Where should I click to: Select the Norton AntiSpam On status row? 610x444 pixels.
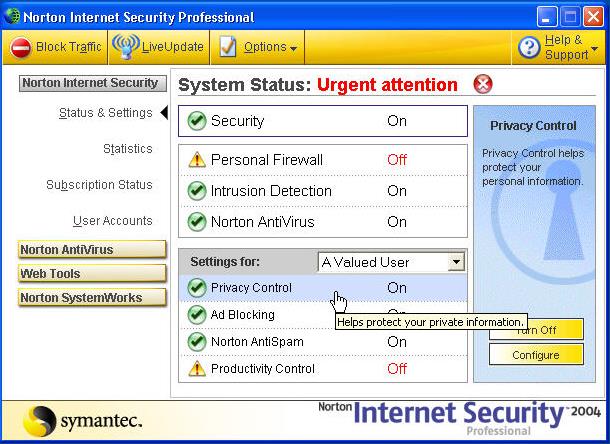coord(323,342)
